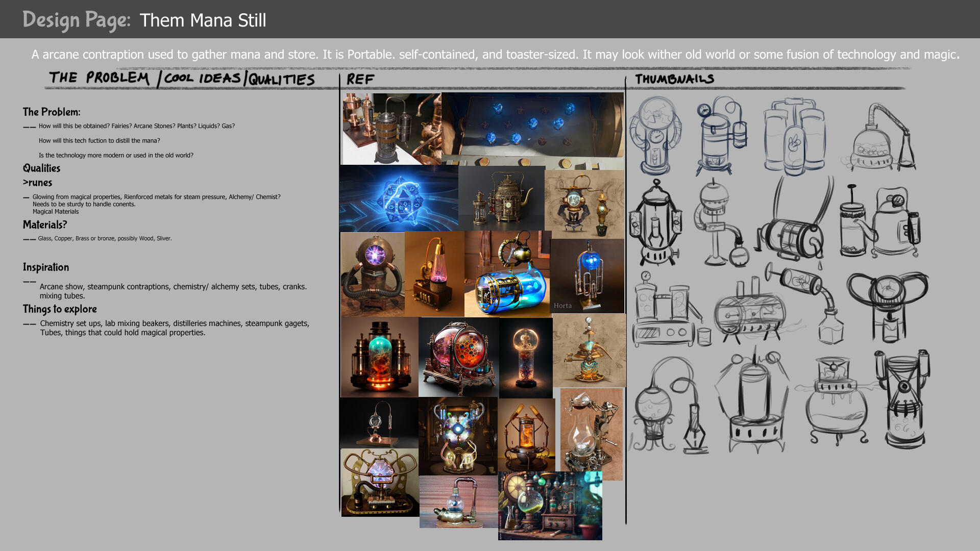Click the Them Mana Still title text
This screenshot has width=980, height=551.
[203, 20]
